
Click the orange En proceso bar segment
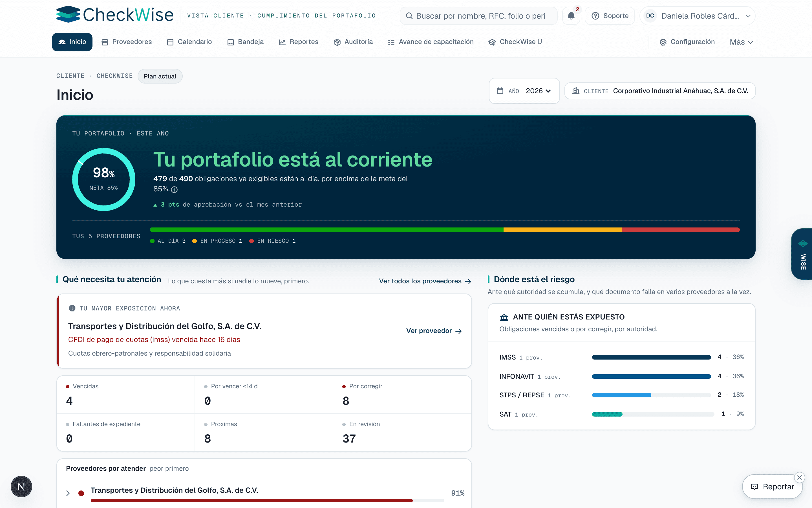click(x=562, y=230)
